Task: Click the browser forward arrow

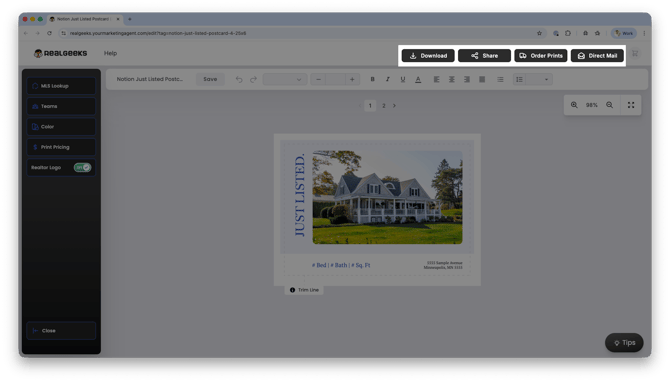Action: coord(38,33)
